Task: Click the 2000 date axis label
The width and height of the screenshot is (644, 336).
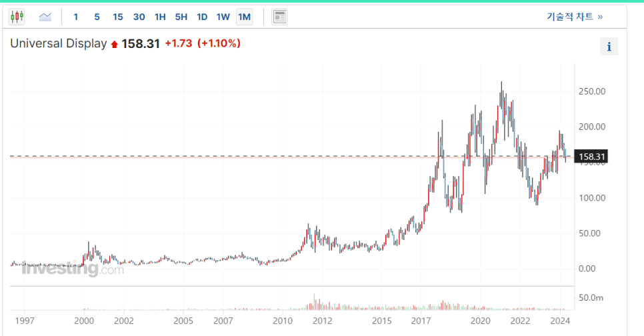Action: 84,321
